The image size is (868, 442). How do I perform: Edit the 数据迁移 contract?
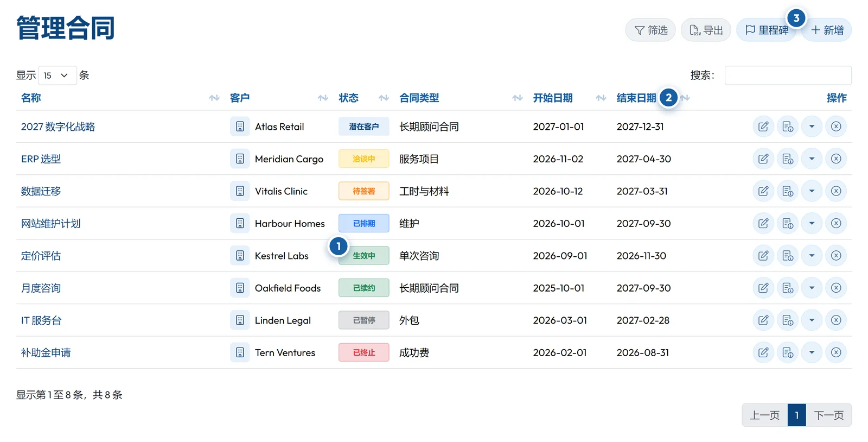point(763,191)
